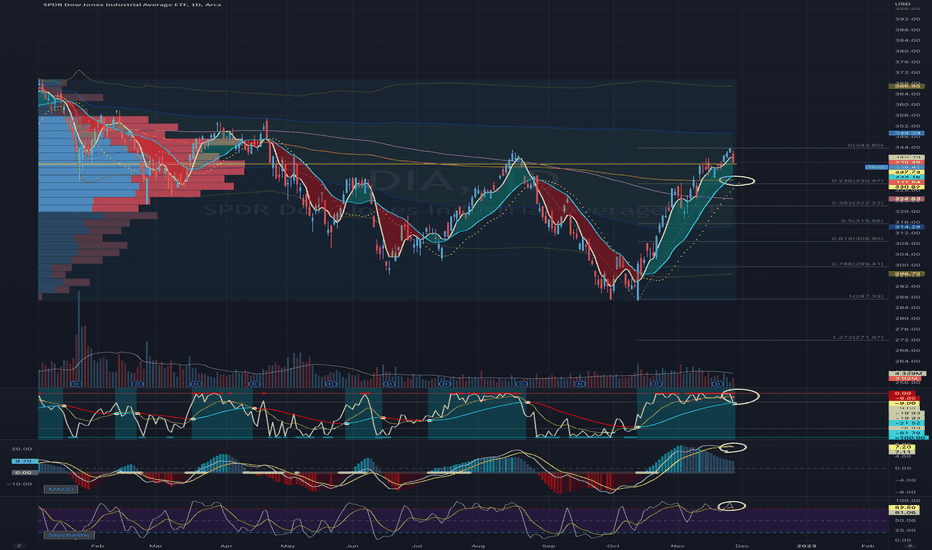
Task: Click the 392.00 value on the price axis
Action: 907,18
